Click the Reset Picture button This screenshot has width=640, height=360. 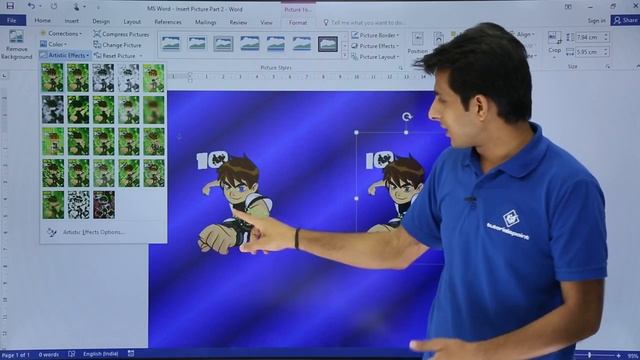point(115,56)
